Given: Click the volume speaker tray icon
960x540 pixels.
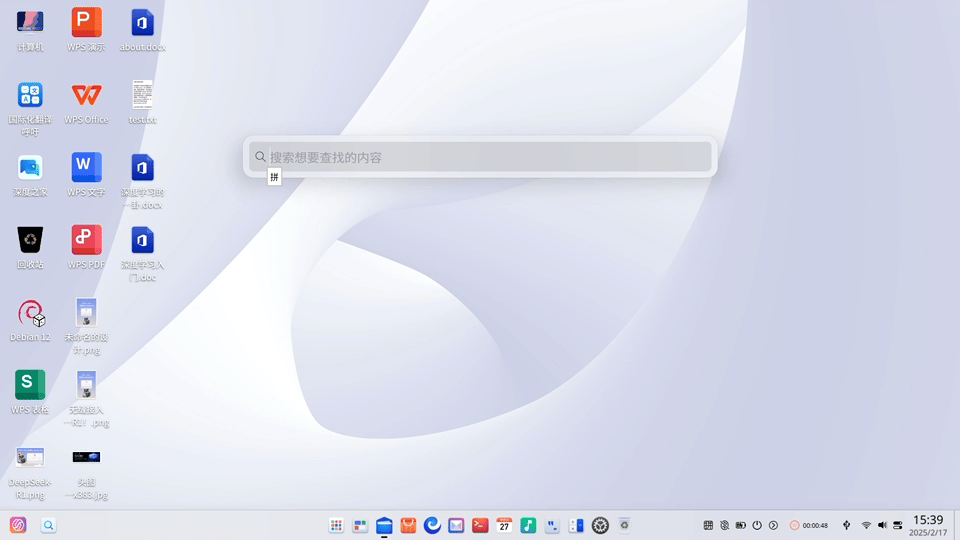Looking at the screenshot, I should coord(882,525).
